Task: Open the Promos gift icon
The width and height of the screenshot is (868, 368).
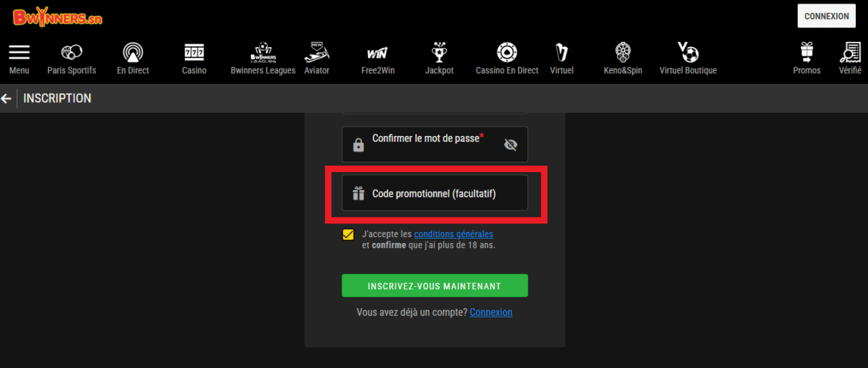Action: point(807,53)
